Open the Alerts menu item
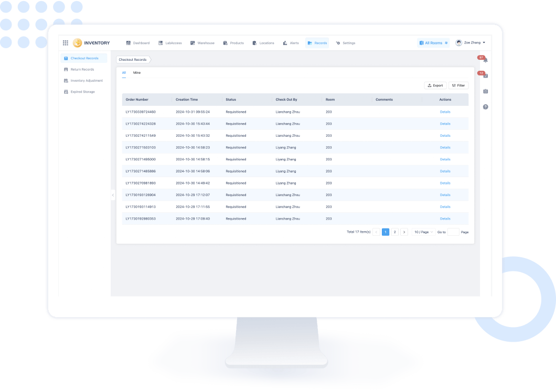This screenshot has width=556, height=392. (x=291, y=43)
